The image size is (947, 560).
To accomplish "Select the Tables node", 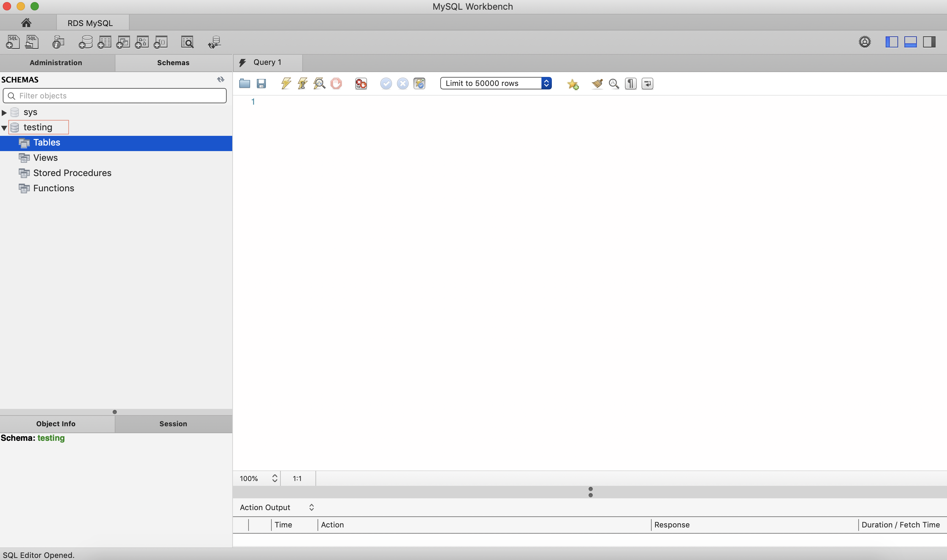I will tap(116, 143).
